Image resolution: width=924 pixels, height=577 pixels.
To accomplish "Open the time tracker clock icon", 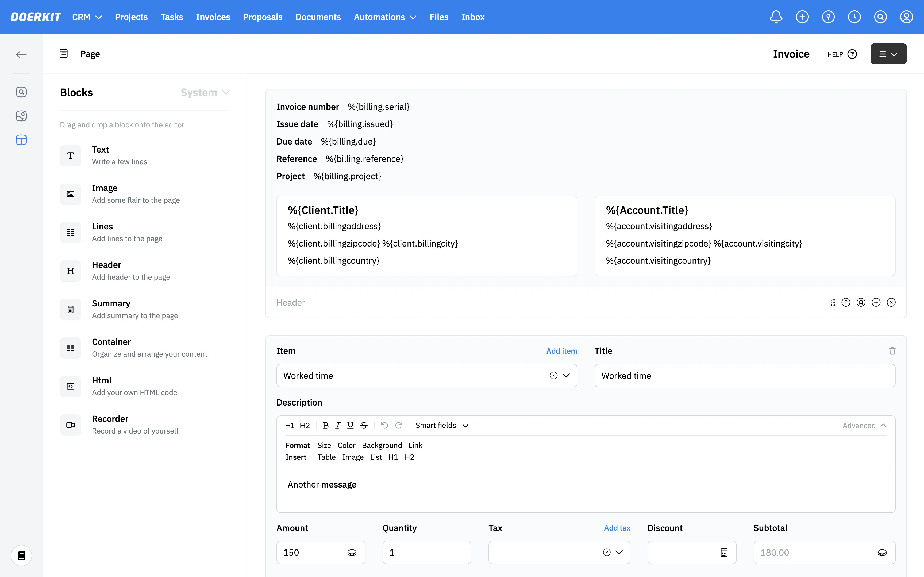I will 854,17.
